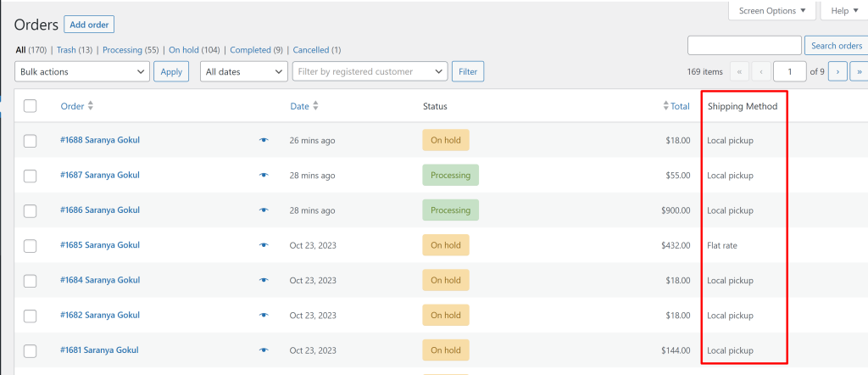Show Processing orders filter
This screenshot has height=375, width=868.
click(x=131, y=50)
